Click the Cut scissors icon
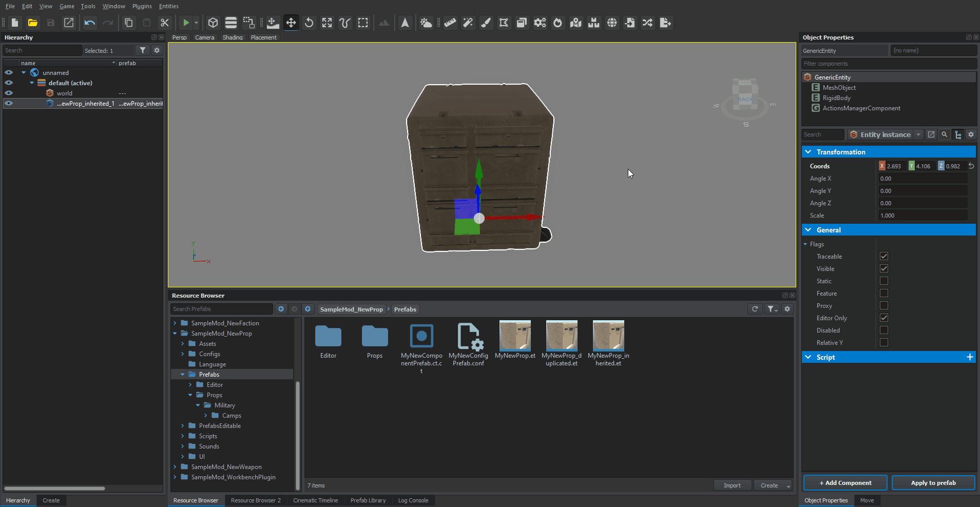This screenshot has width=980, height=507. click(x=164, y=23)
